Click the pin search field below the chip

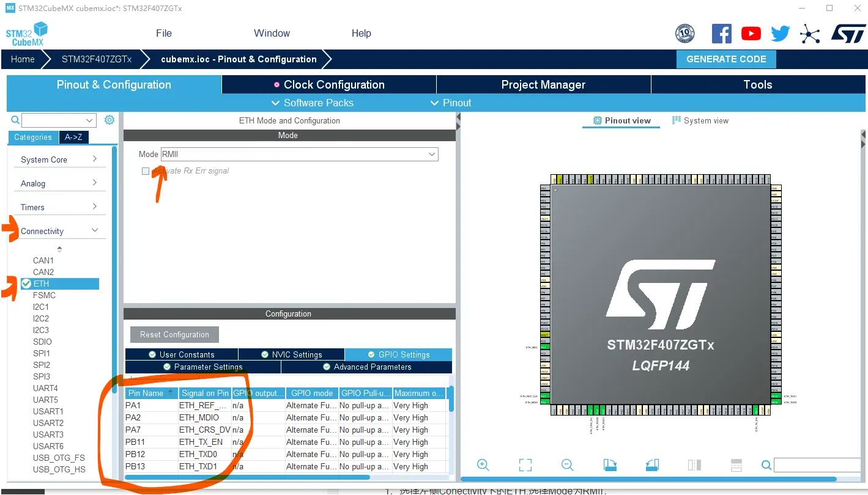coord(817,466)
